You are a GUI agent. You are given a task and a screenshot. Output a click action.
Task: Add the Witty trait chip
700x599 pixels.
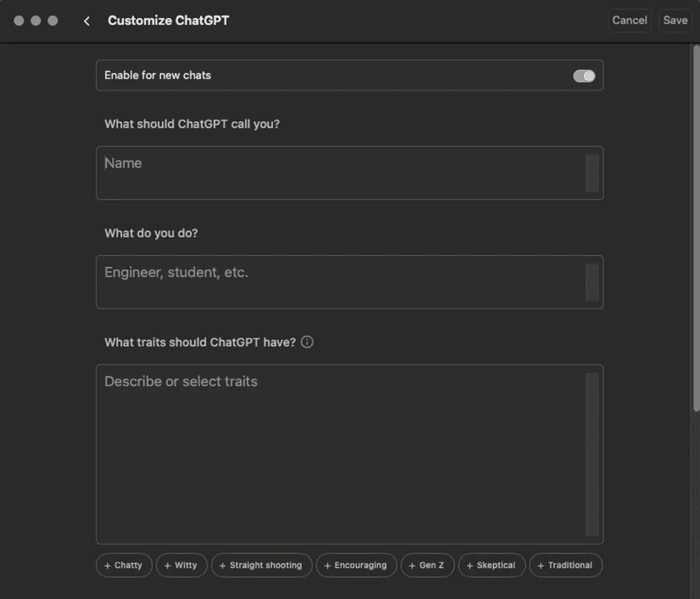point(181,565)
